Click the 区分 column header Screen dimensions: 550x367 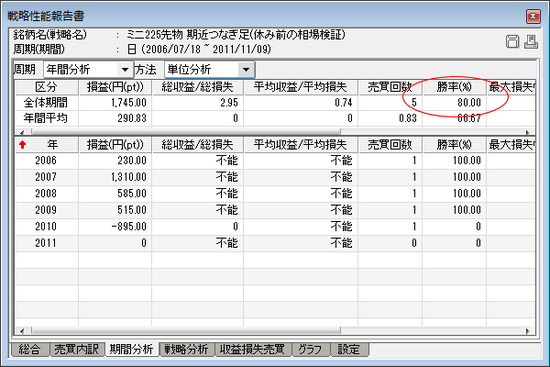point(46,87)
